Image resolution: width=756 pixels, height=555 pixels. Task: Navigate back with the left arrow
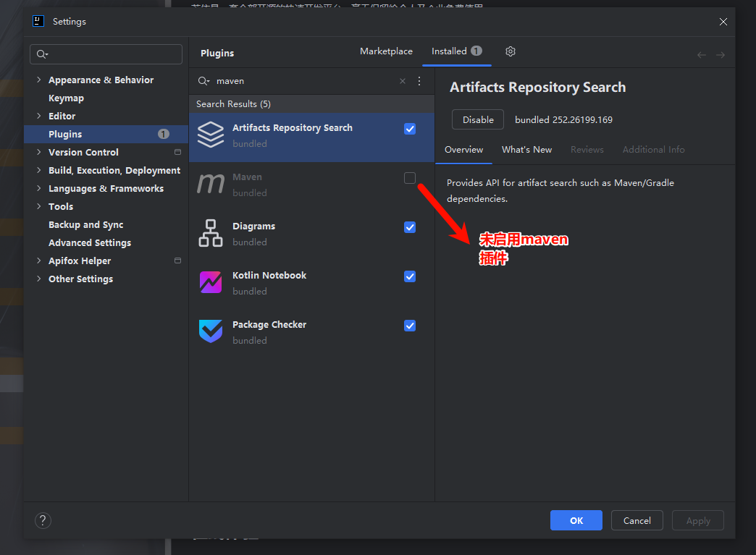click(x=702, y=55)
